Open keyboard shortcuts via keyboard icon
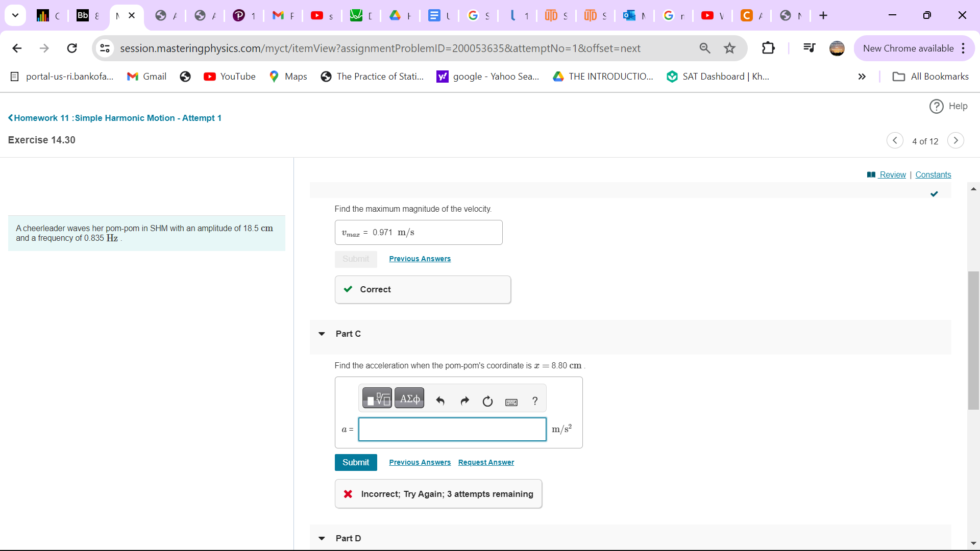Image resolution: width=980 pixels, height=551 pixels. pos(511,402)
